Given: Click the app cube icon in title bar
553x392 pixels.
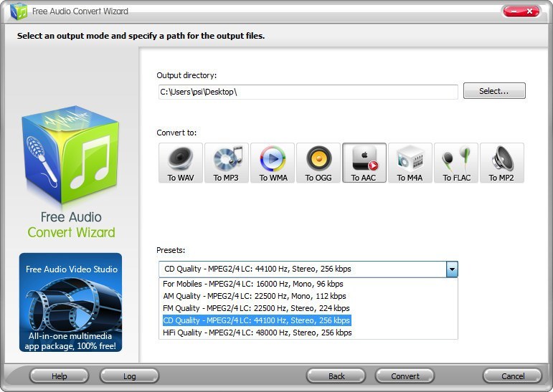Looking at the screenshot, I should pyautogui.click(x=19, y=11).
